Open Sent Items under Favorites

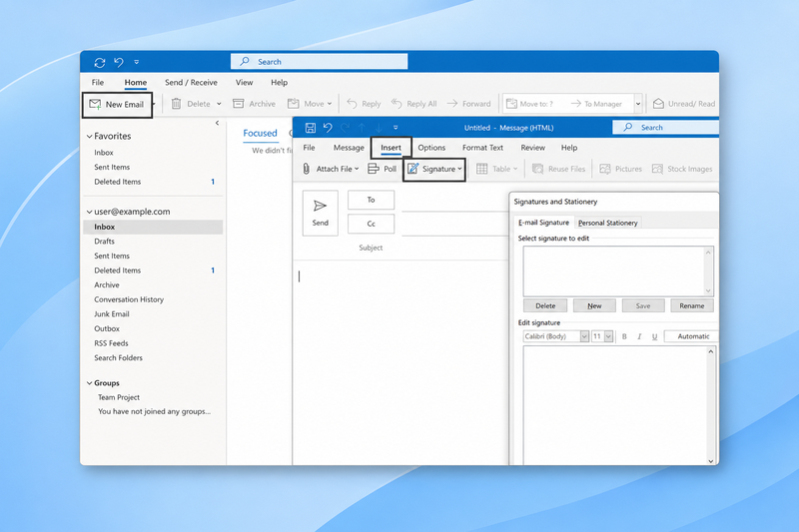[x=112, y=167]
